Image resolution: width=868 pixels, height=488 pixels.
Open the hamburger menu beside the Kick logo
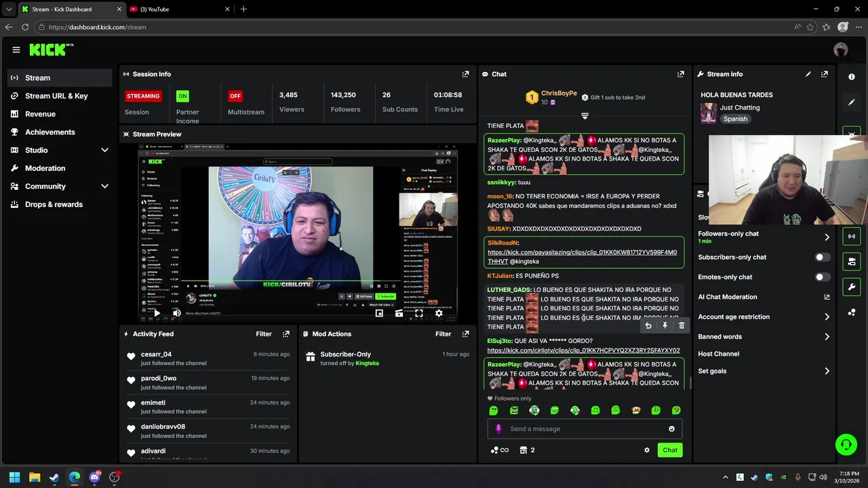16,49
